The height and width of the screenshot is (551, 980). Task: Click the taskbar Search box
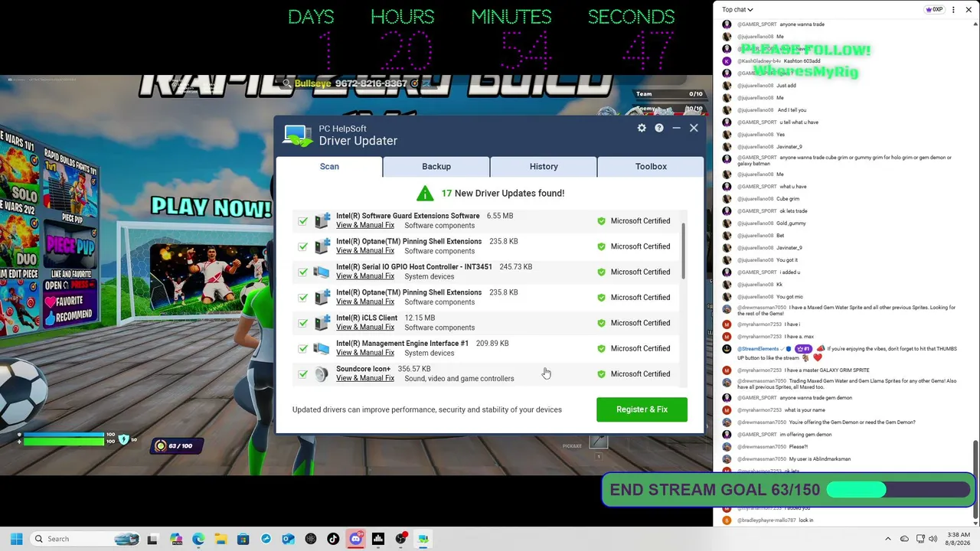[x=86, y=539]
